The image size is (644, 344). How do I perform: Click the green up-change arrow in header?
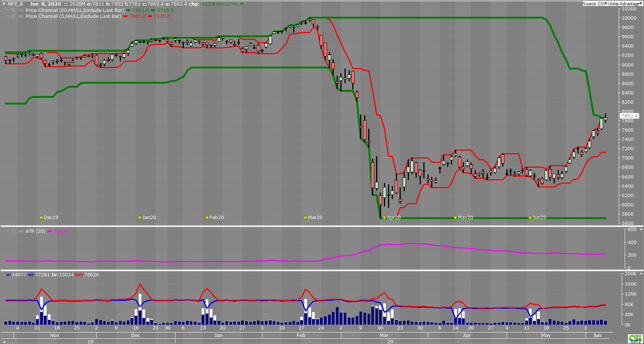pos(242,4)
